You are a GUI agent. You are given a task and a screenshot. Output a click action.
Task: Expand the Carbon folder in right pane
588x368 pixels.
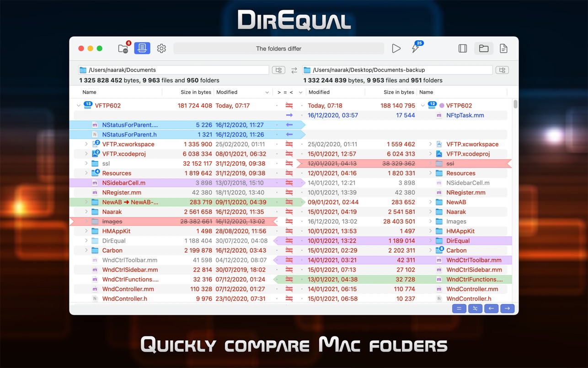pos(430,250)
